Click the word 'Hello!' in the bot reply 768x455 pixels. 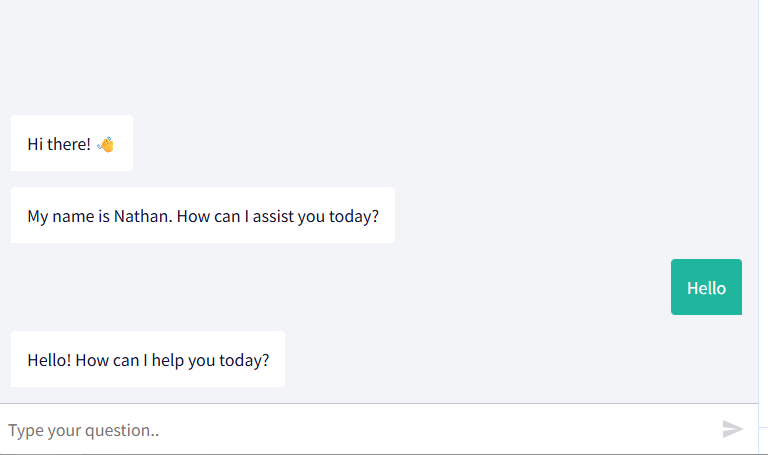tap(49, 359)
